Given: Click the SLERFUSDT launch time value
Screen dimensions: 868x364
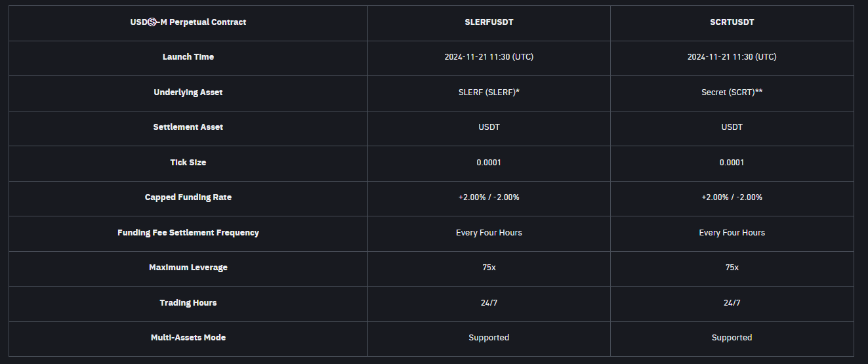Looking at the screenshot, I should tap(489, 57).
